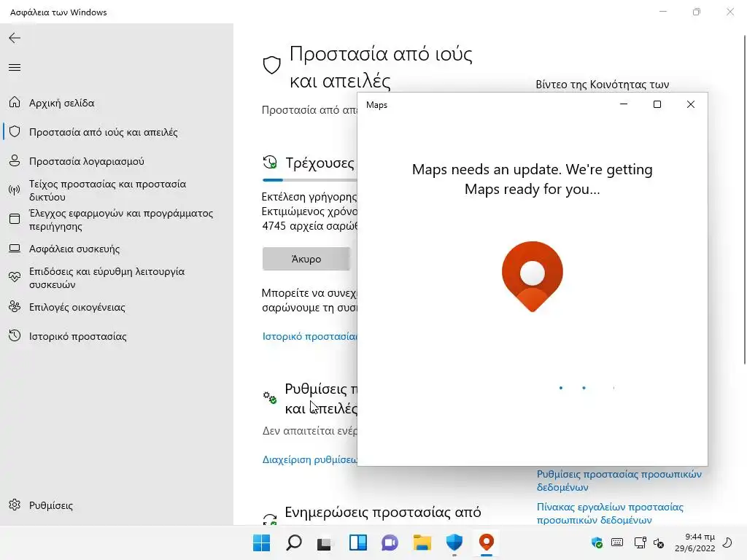Click the current threats scan icon
This screenshot has height=560, width=747.
tap(270, 163)
